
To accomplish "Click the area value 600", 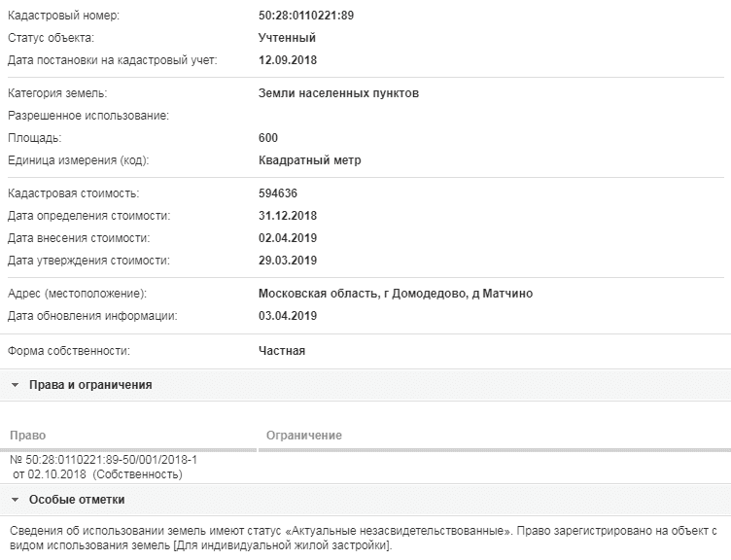I will pyautogui.click(x=268, y=138).
